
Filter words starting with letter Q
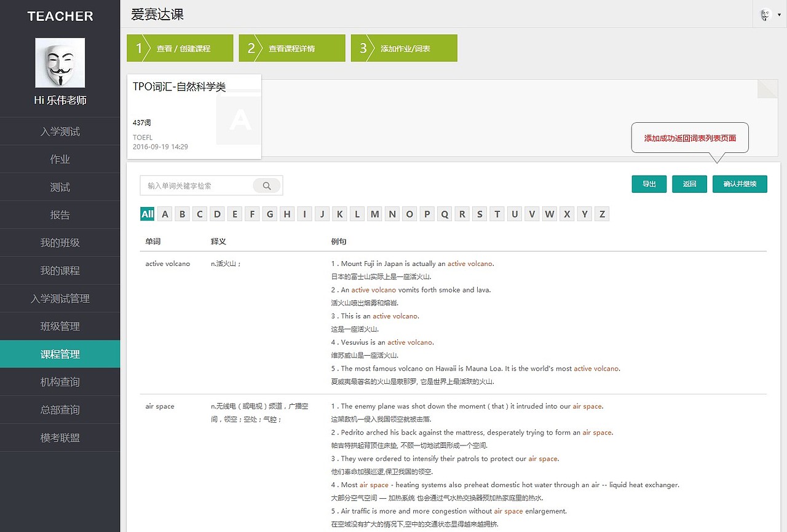pyautogui.click(x=445, y=214)
